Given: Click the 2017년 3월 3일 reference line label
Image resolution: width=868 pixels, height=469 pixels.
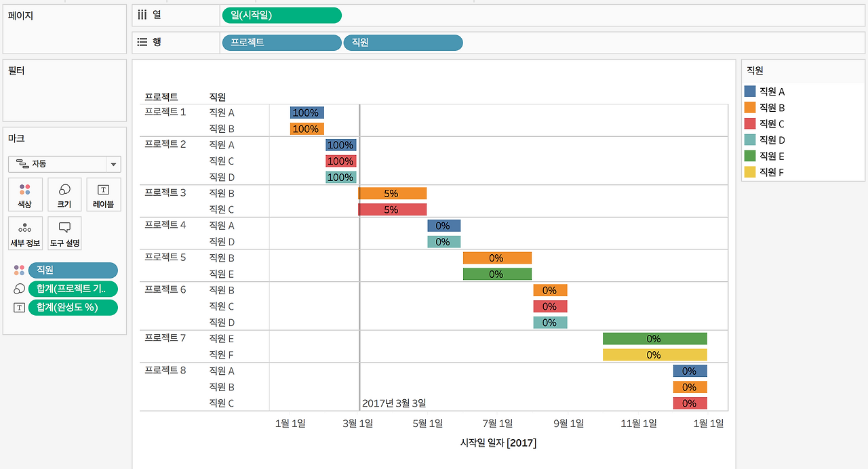Looking at the screenshot, I should tap(394, 403).
